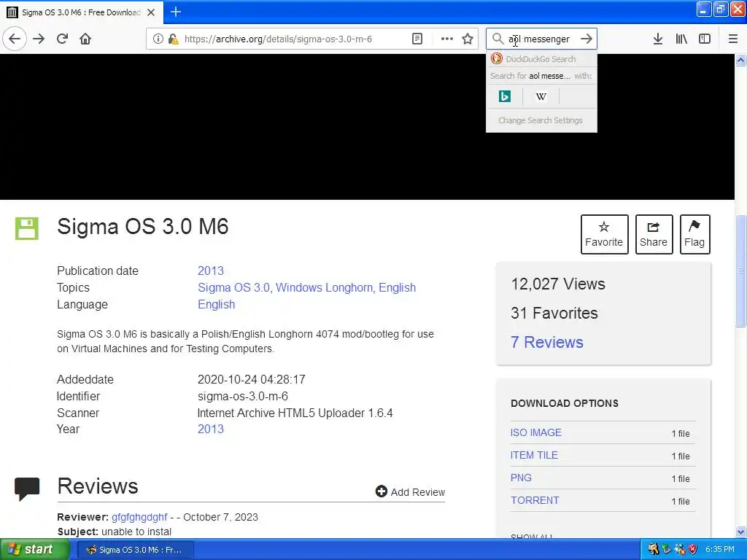Close the Sigma OS 3.0 M6 tab
The height and width of the screenshot is (560, 747).
click(x=151, y=12)
